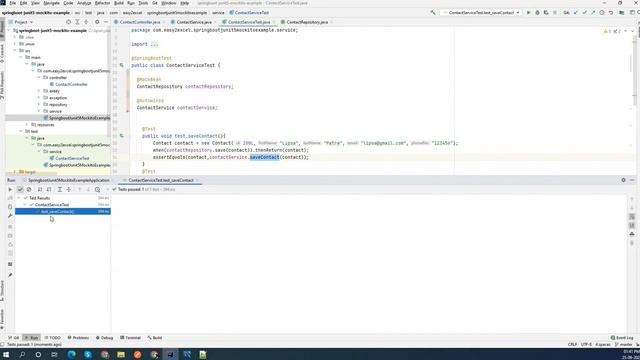
Task: Select test_saveContact() in test results
Action: [57, 211]
